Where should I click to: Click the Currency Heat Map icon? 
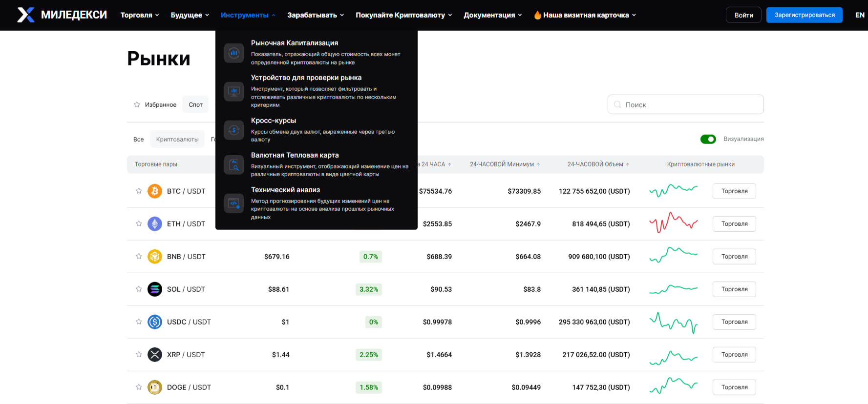point(234,165)
